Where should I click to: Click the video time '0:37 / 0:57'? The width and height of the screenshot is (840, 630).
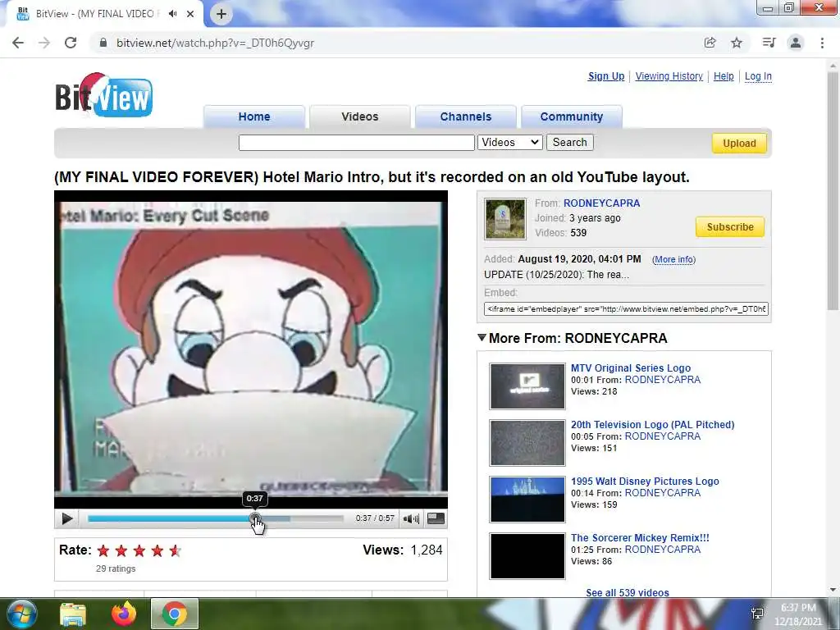374,518
